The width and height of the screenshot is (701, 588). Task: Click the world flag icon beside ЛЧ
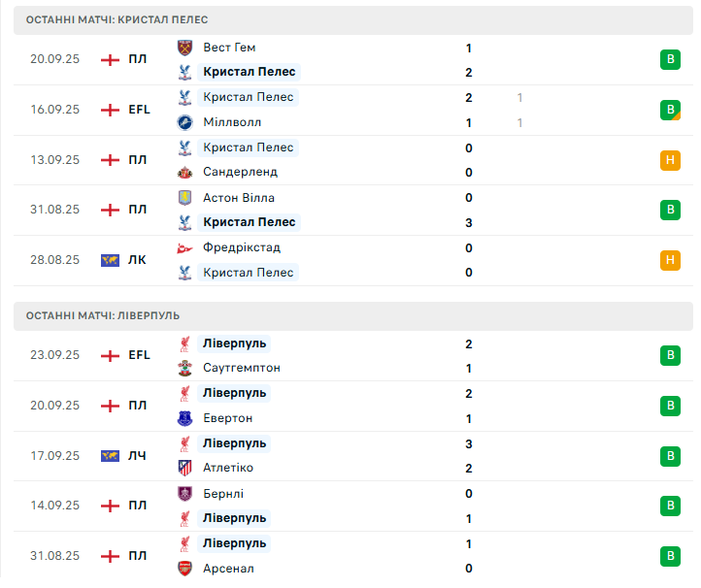(110, 455)
